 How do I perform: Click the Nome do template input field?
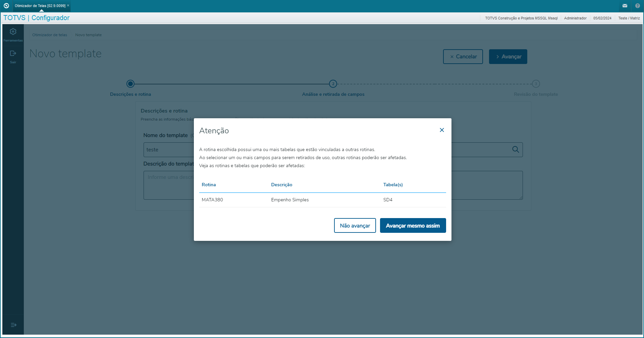point(169,150)
